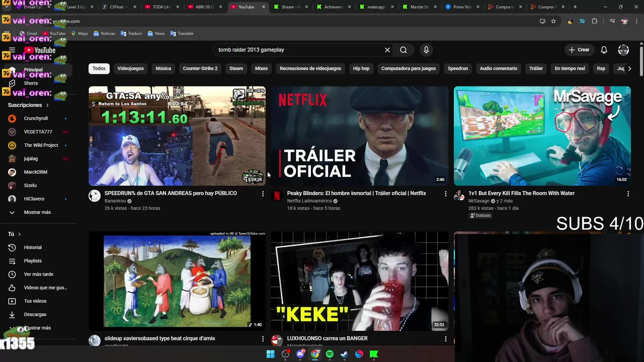Screen dimensions: 644x362
Task: Click Bananirou channel avatar under speedrun video
Action: click(95, 196)
